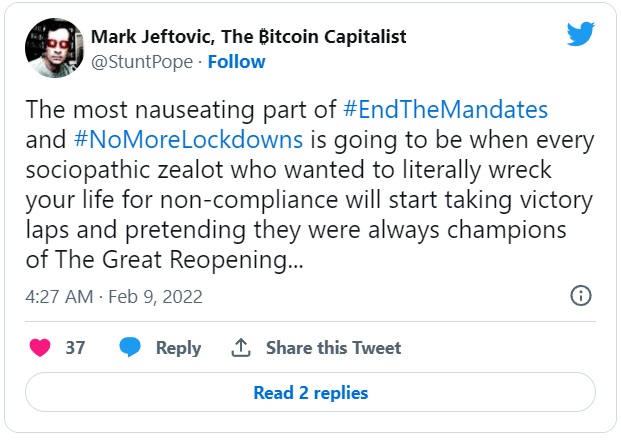Click the blue reply speech bubble icon

(130, 348)
